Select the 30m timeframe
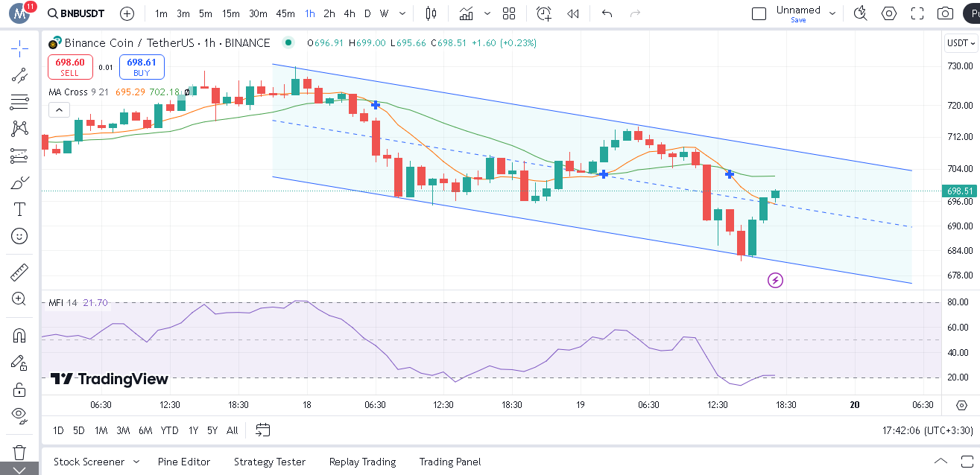Viewport: 980px width, 475px height. (258, 13)
